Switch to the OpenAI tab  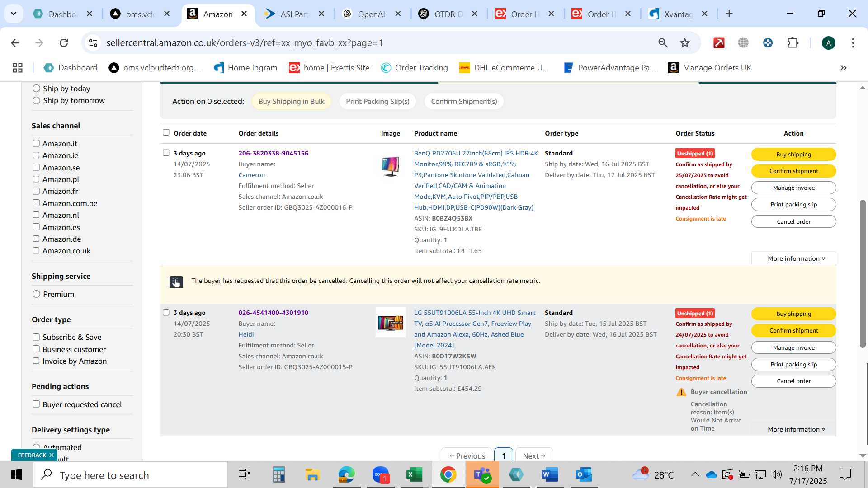tap(371, 14)
